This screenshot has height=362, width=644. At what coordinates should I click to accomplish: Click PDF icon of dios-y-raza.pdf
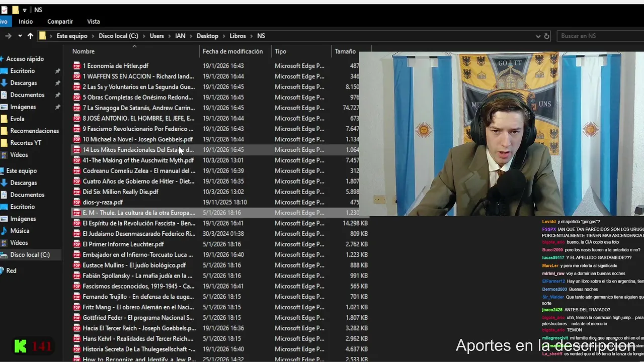tap(77, 202)
